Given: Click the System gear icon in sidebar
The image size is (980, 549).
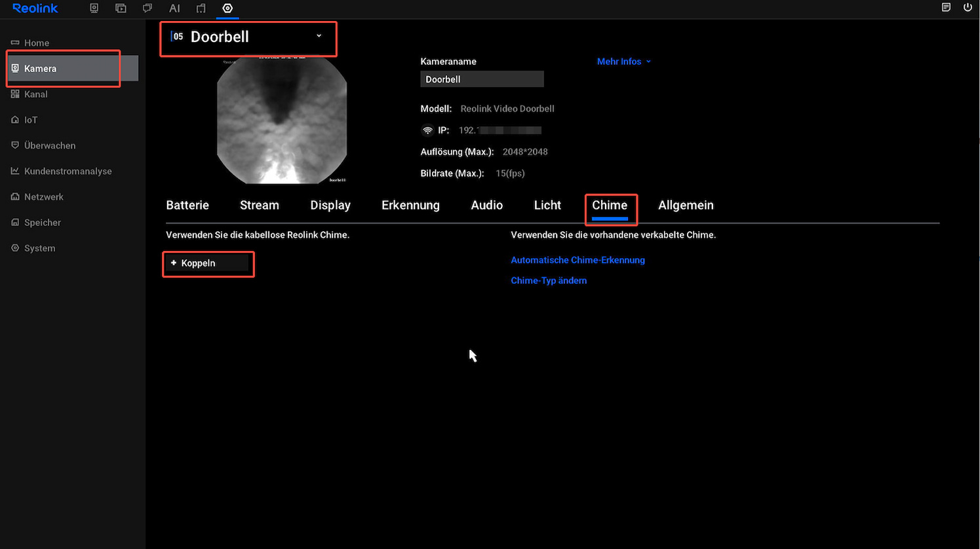Looking at the screenshot, I should (15, 248).
